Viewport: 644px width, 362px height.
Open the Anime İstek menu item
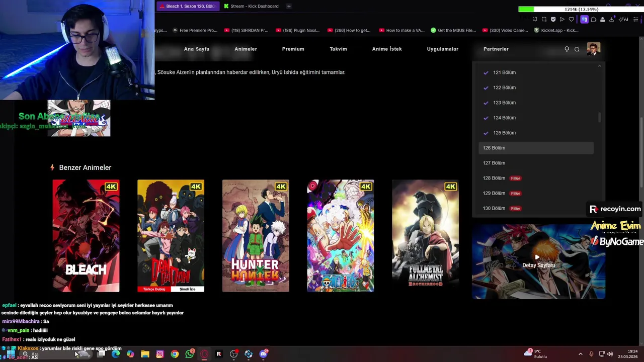click(387, 49)
